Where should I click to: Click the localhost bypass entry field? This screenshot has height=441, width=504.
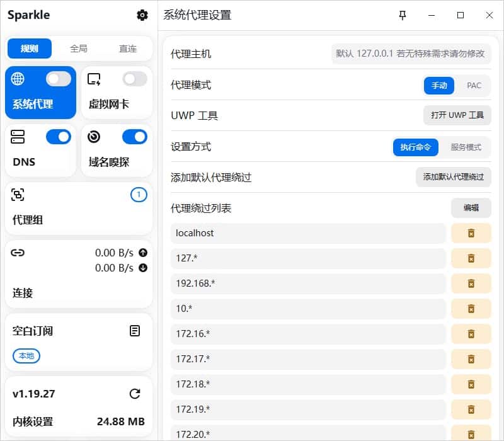(x=308, y=233)
